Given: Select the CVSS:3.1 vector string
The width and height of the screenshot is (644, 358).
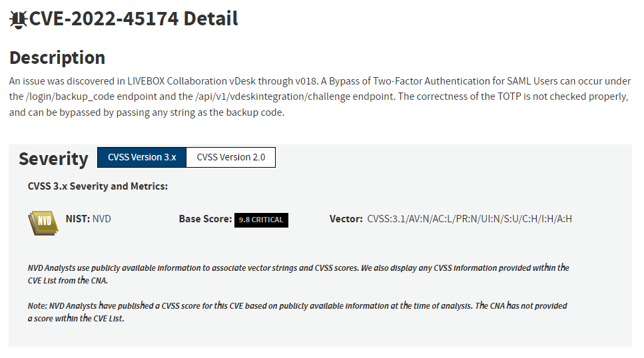Looking at the screenshot, I should tap(470, 219).
